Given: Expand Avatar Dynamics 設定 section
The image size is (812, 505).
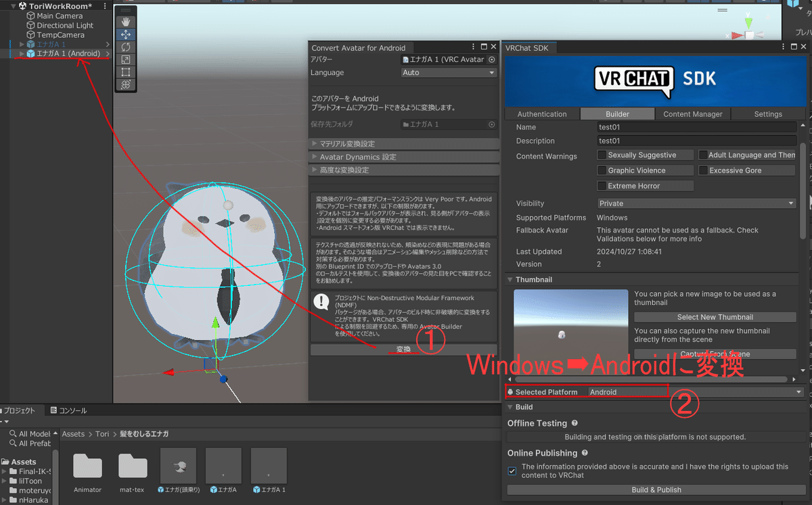Looking at the screenshot, I should click(404, 157).
